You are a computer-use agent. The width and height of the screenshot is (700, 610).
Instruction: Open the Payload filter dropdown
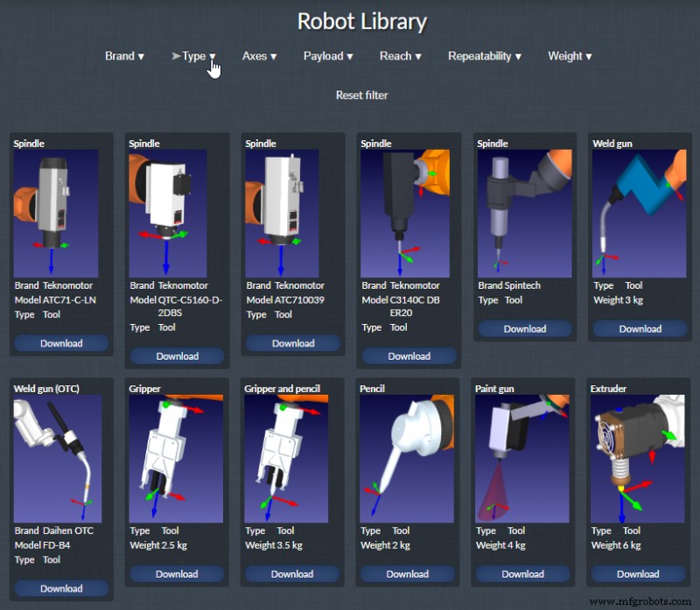[x=327, y=56]
